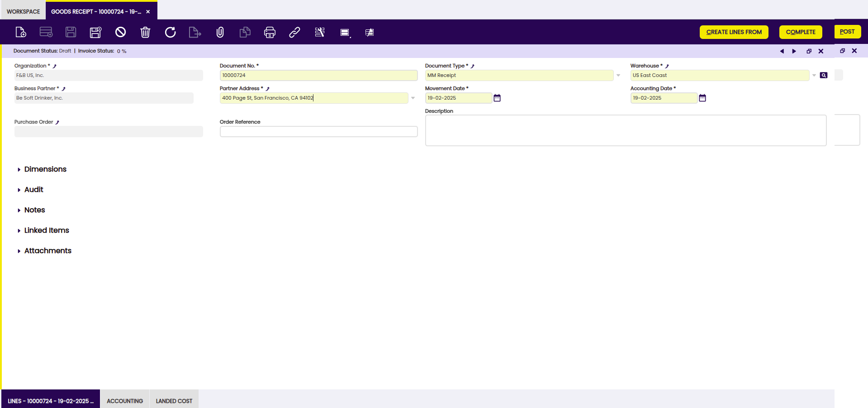
Task: Click the Document Type field MM Receipt
Action: click(519, 75)
